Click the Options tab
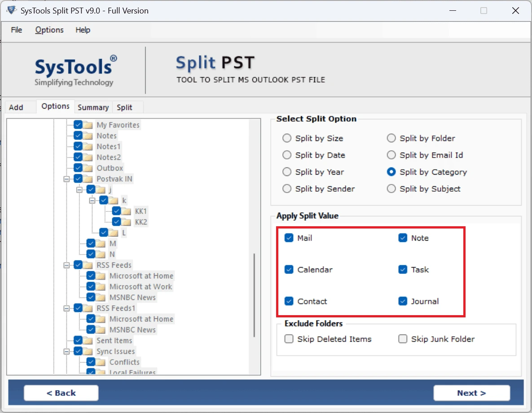 (55, 106)
